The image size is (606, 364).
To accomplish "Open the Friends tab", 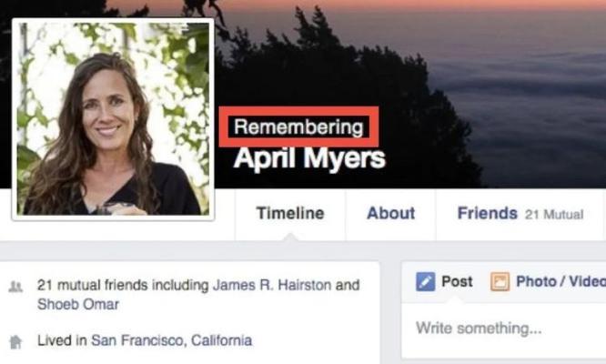I will (487, 214).
